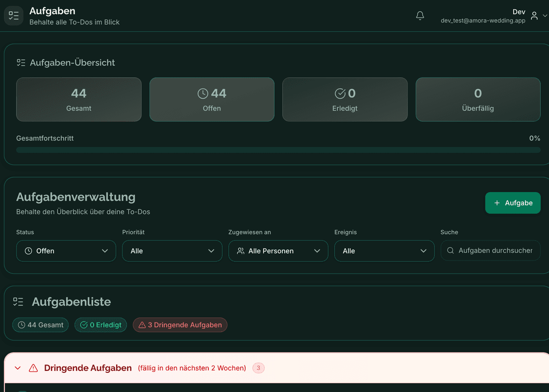Collapse the Dringende Aufgaben section chevron
This screenshot has width=549, height=392.
coord(18,368)
